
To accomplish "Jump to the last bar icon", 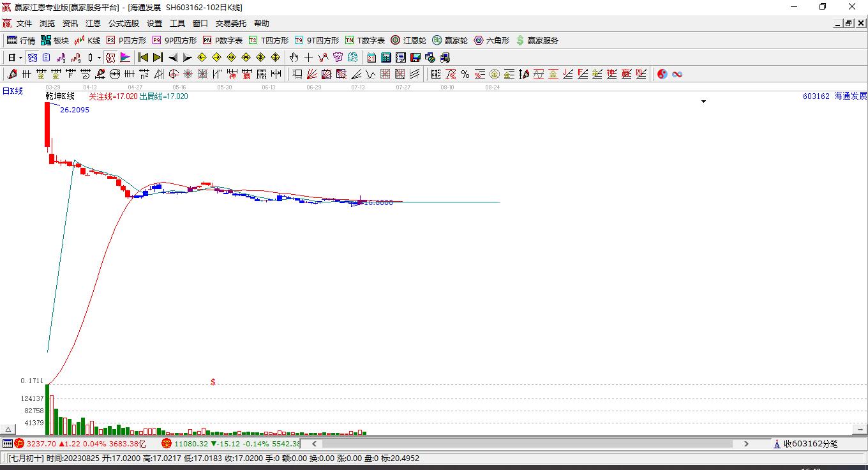I will point(158,57).
